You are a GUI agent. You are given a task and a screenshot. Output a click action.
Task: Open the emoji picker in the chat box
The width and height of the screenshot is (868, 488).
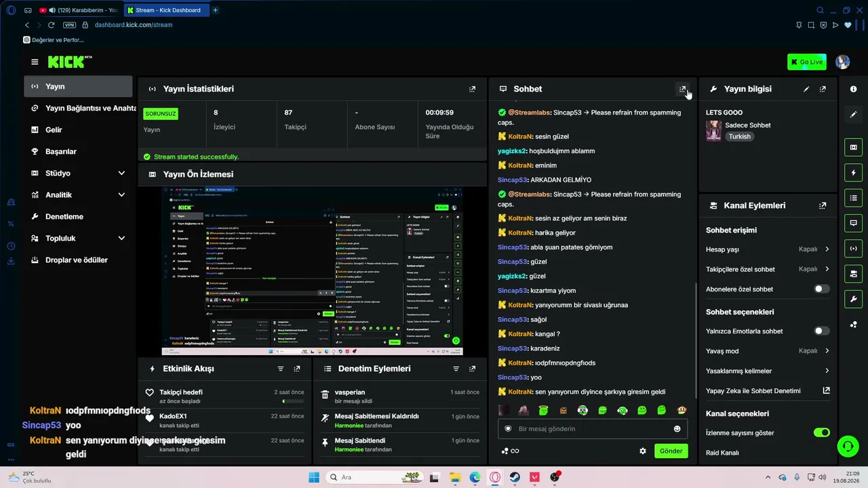[677, 428]
